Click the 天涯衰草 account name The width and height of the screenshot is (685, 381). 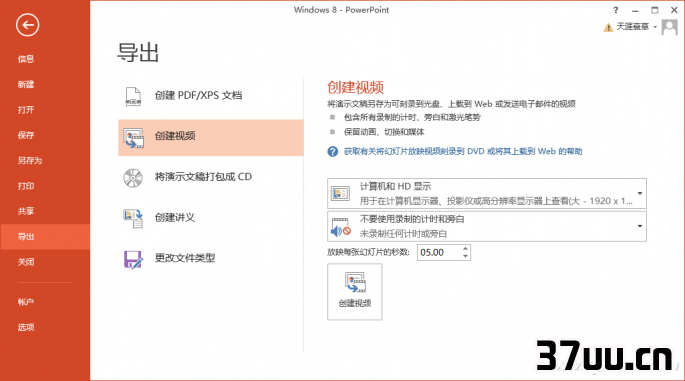coord(632,27)
